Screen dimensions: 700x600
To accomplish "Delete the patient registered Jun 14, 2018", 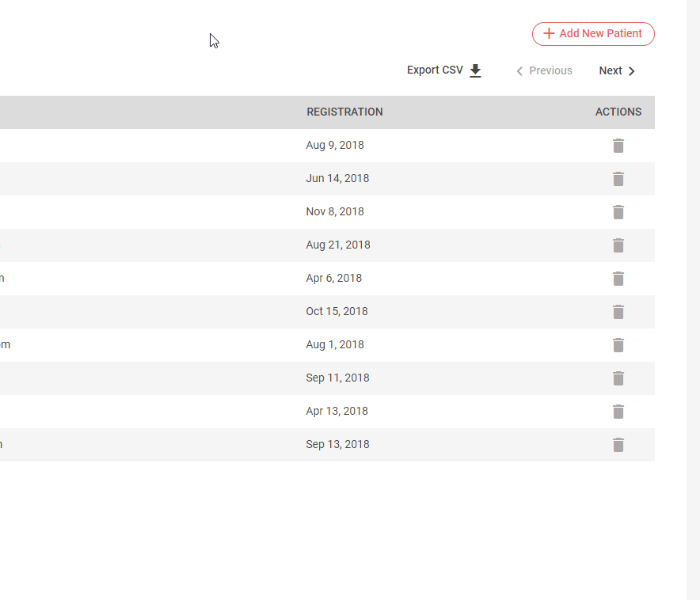I will click(618, 179).
